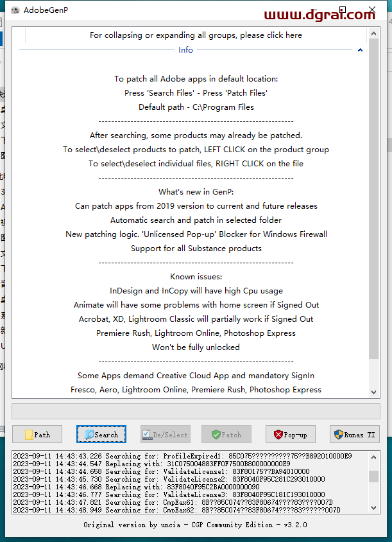392x542 pixels.
Task: Click 'Some Apps demand Creative Cloud App' line
Action: [196, 376]
